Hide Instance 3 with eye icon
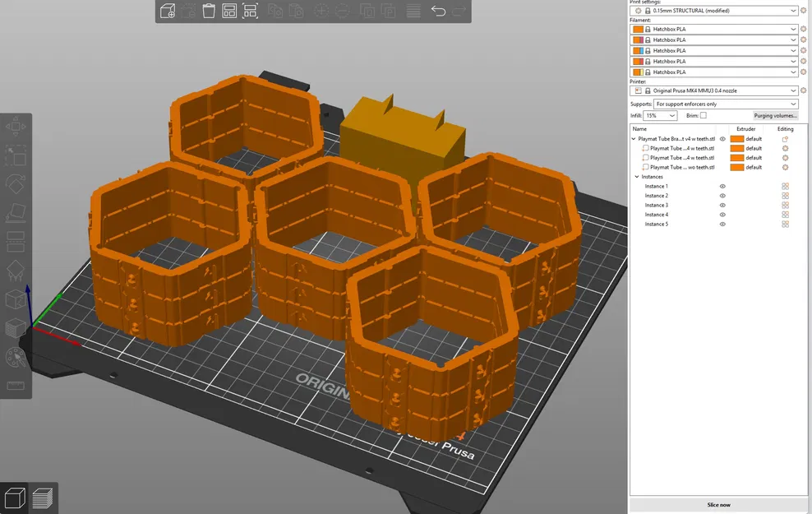 point(722,205)
